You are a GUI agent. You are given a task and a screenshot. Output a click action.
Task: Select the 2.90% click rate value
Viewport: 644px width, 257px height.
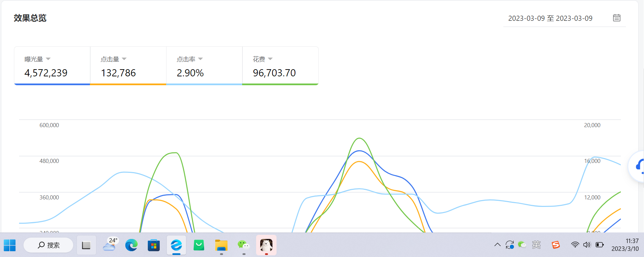pos(190,73)
